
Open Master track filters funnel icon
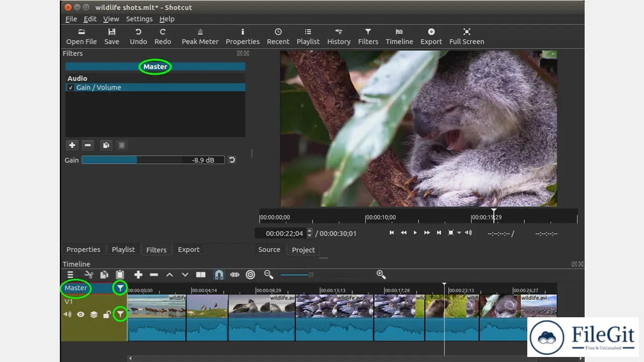(120, 288)
